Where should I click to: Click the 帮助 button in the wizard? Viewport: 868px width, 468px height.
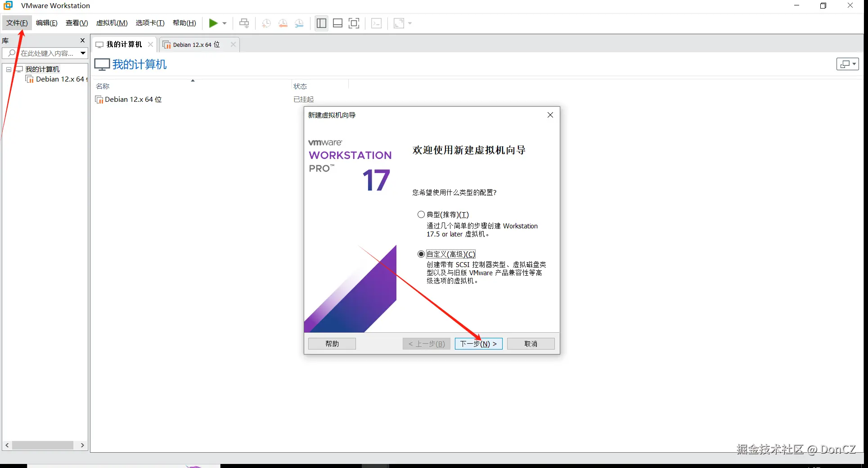click(x=332, y=344)
